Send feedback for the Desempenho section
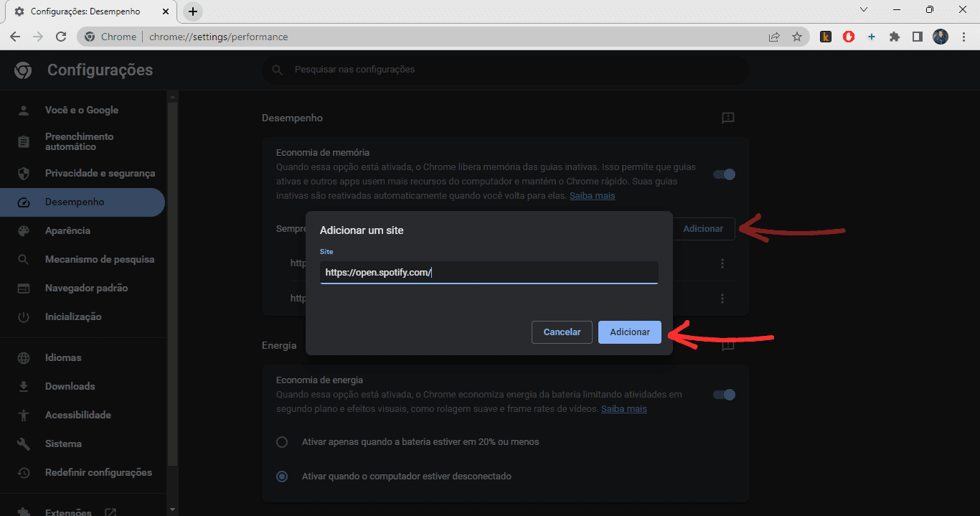The height and width of the screenshot is (516, 980). [728, 118]
